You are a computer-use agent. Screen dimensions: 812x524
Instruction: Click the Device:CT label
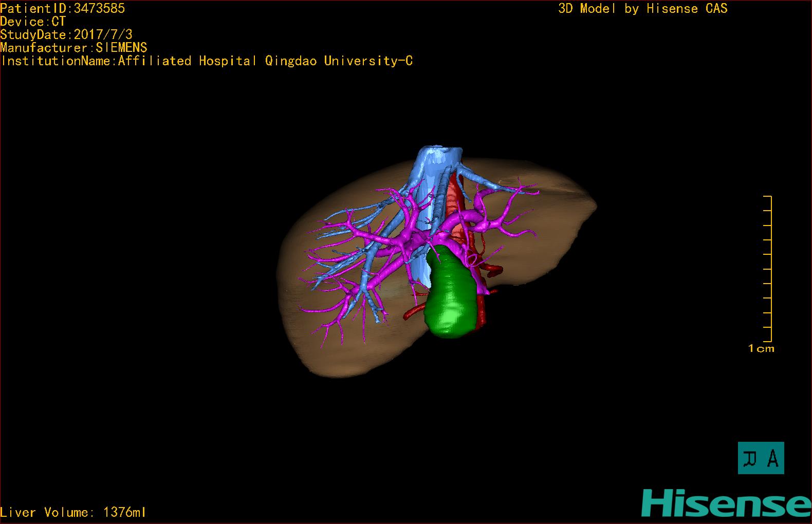[33, 22]
